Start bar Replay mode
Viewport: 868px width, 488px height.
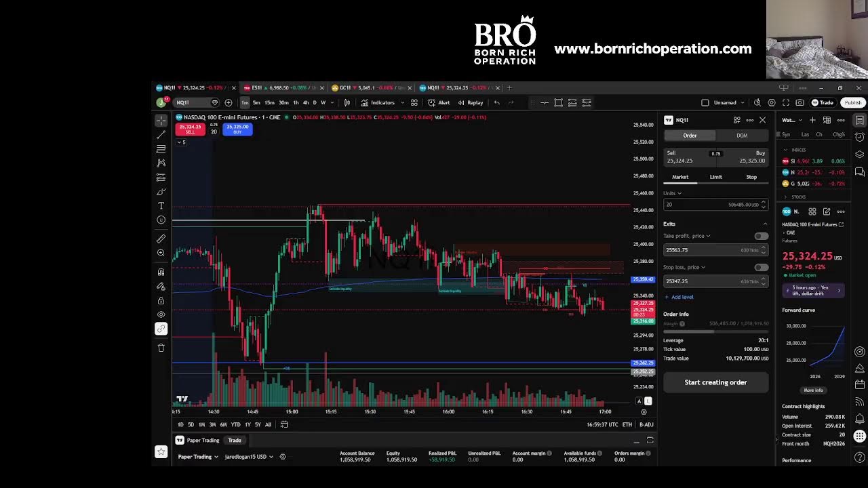[470, 102]
